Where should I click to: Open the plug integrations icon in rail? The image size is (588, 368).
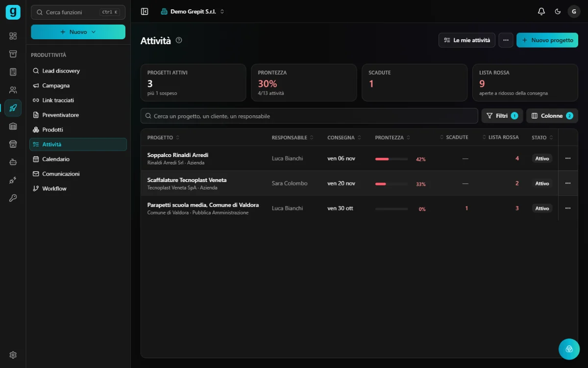click(13, 180)
